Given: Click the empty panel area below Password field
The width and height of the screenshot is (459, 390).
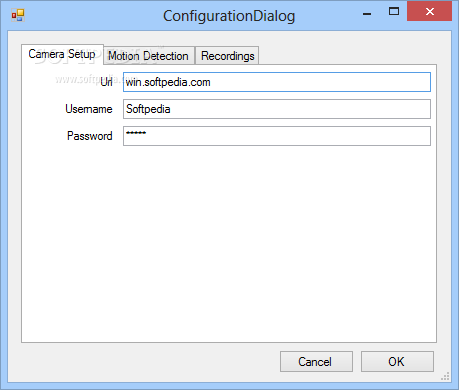Looking at the screenshot, I should coord(229,243).
